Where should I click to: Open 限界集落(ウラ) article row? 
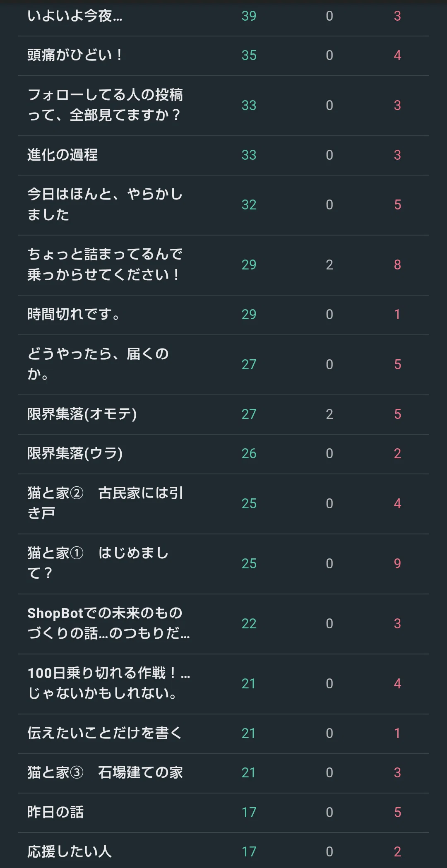click(x=223, y=454)
